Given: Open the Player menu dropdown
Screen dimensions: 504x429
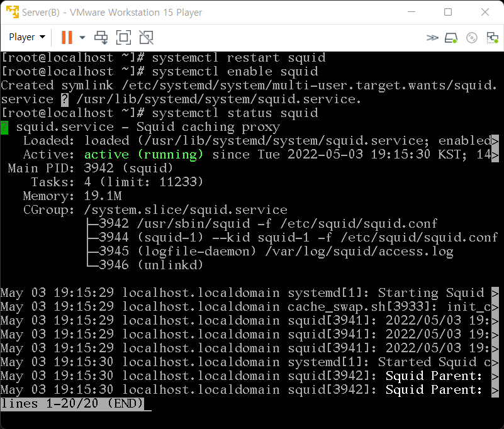Looking at the screenshot, I should point(27,37).
